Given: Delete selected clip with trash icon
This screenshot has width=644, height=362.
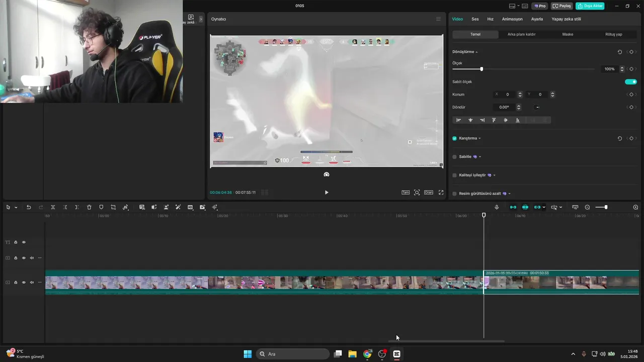Looking at the screenshot, I should (89, 207).
